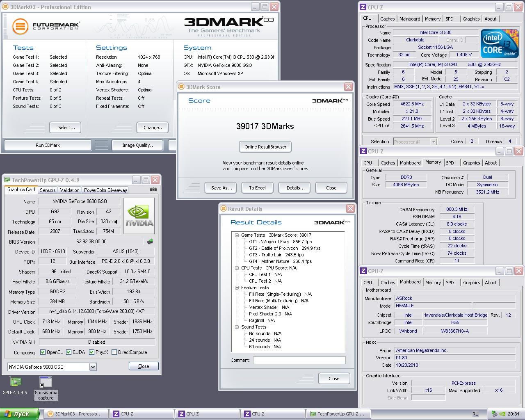Click Details... button in score dialog
Screen dimensions: 525x420
click(x=295, y=188)
